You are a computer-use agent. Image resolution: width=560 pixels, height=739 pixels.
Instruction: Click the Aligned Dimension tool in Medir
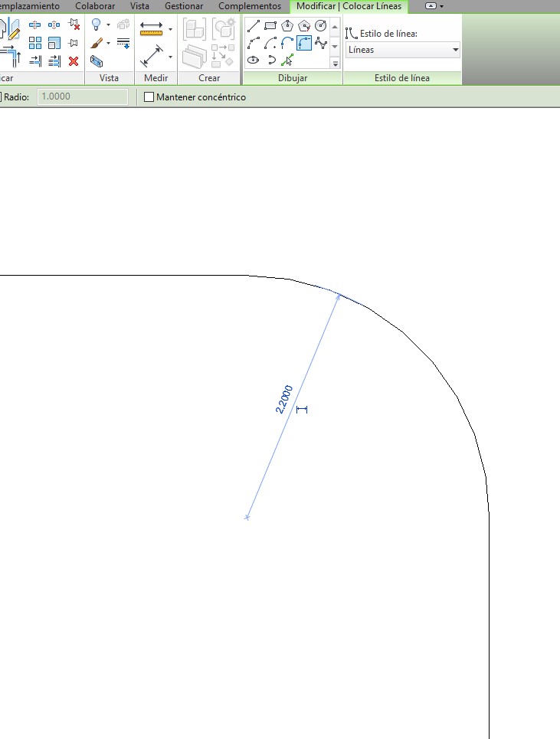[x=152, y=56]
